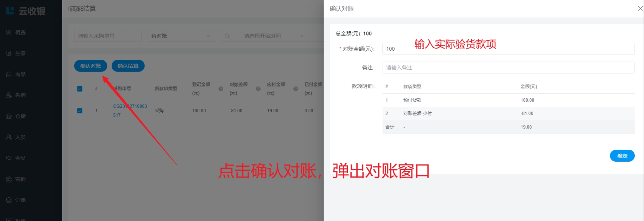Click the help icon beside 登记金额 column
This screenshot has height=221, width=644.
pos(221,89)
